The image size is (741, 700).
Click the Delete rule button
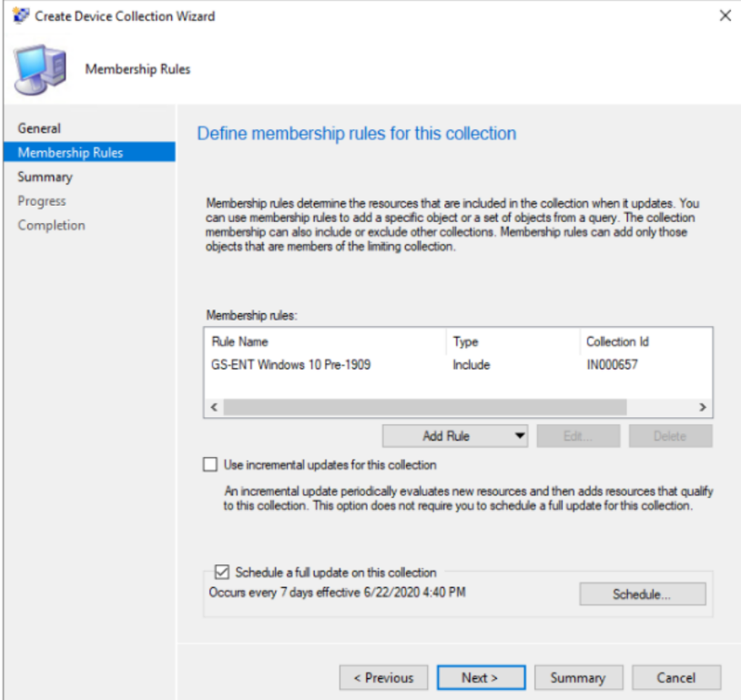[670, 436]
